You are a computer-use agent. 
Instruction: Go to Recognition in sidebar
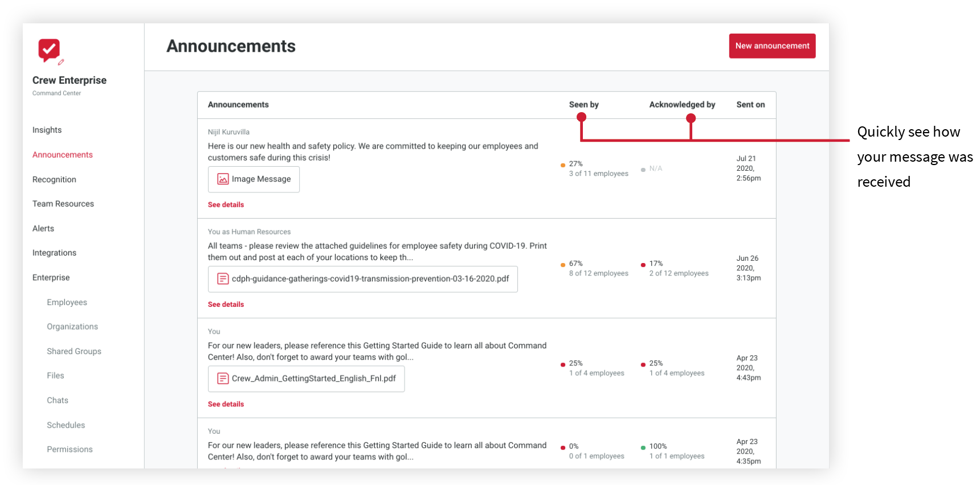click(54, 179)
